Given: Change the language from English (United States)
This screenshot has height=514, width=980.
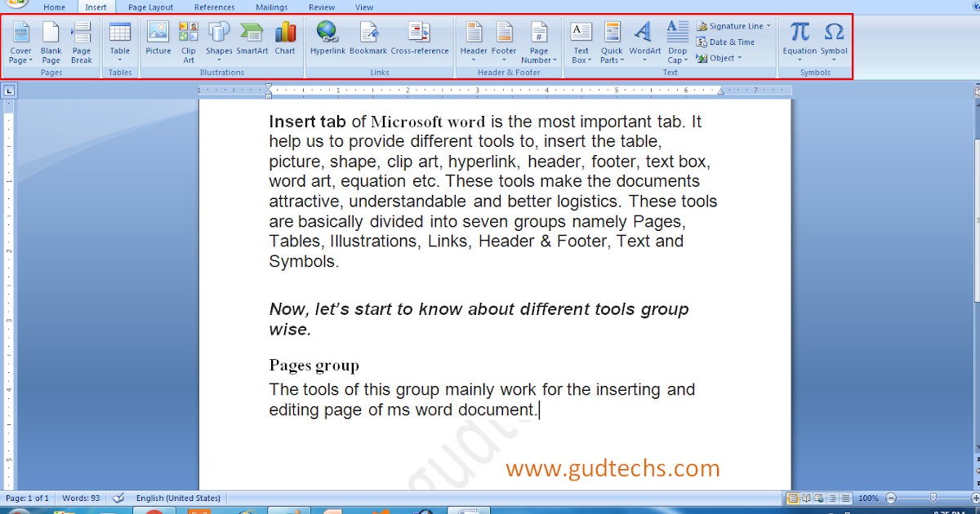Looking at the screenshot, I should tap(177, 498).
